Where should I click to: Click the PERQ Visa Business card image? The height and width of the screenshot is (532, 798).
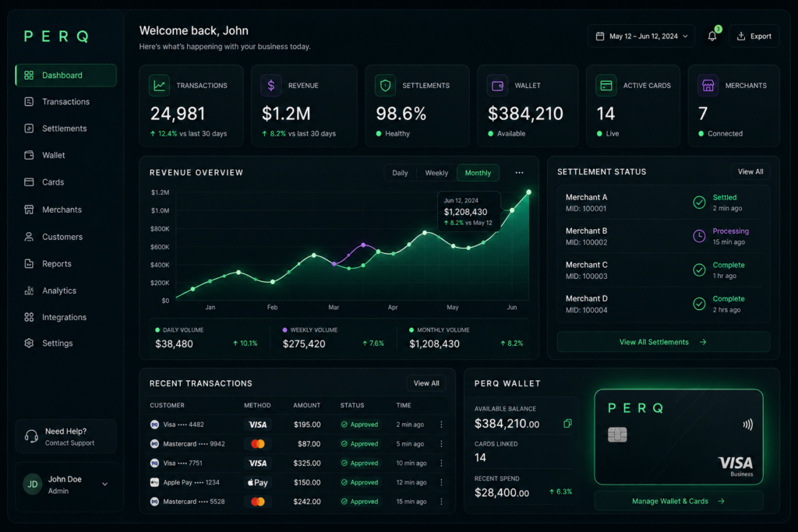tap(679, 437)
